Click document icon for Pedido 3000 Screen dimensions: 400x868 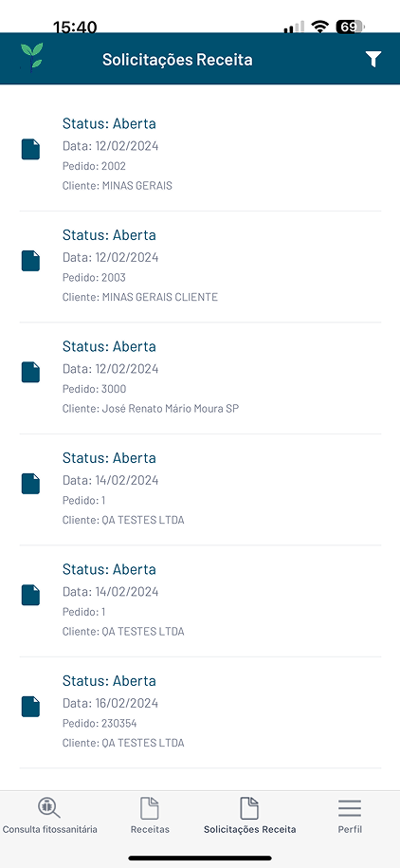pyautogui.click(x=30, y=372)
